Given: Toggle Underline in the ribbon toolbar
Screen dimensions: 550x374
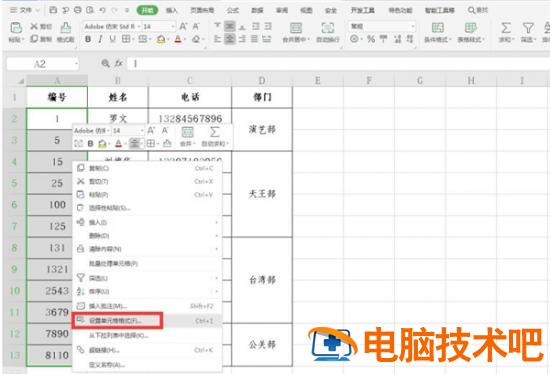Looking at the screenshot, I should (x=113, y=39).
